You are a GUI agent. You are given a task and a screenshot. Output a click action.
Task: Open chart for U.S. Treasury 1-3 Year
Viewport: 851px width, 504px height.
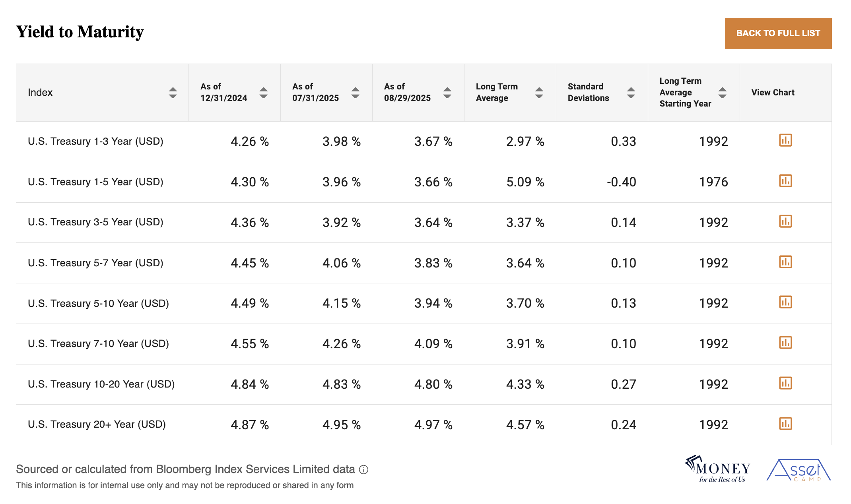(785, 140)
